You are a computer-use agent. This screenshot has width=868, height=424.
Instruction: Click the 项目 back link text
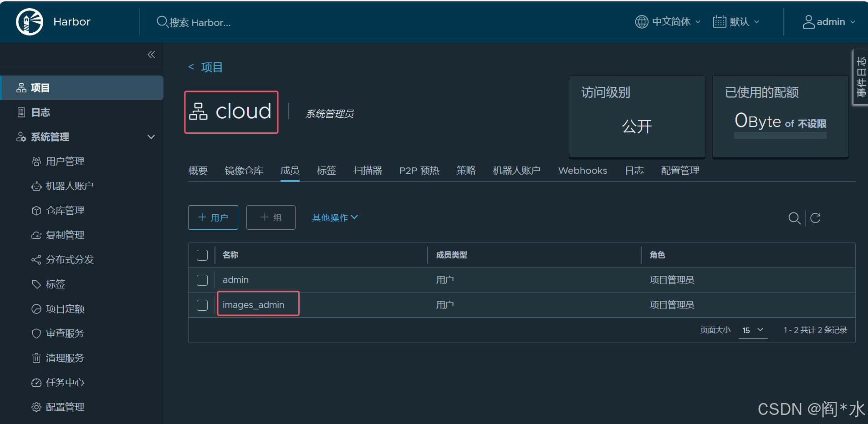point(212,67)
